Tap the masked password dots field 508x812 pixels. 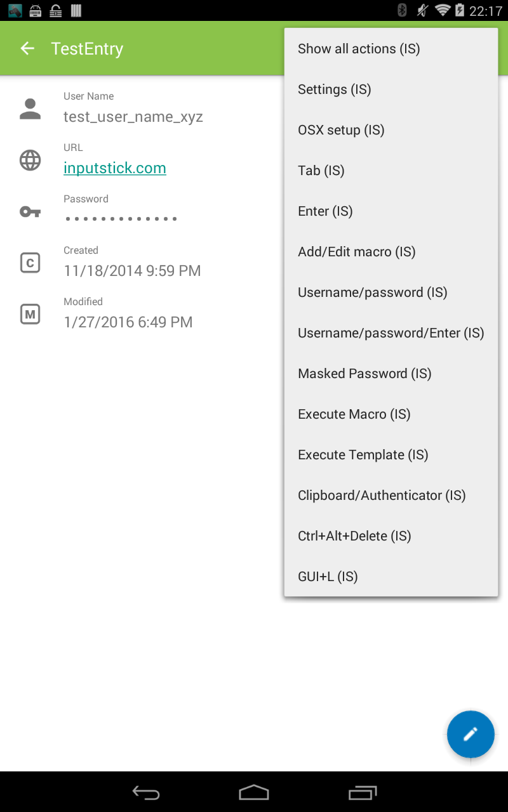coord(119,218)
